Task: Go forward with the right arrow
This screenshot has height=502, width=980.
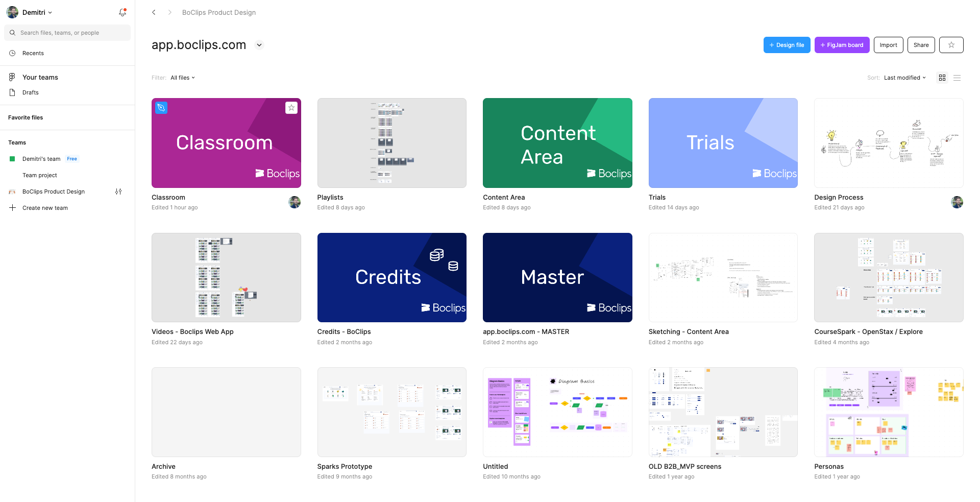Action: [x=169, y=12]
